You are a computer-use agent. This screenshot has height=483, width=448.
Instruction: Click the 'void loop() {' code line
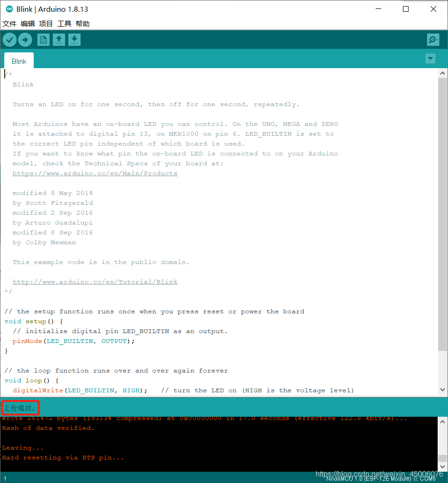pos(31,381)
